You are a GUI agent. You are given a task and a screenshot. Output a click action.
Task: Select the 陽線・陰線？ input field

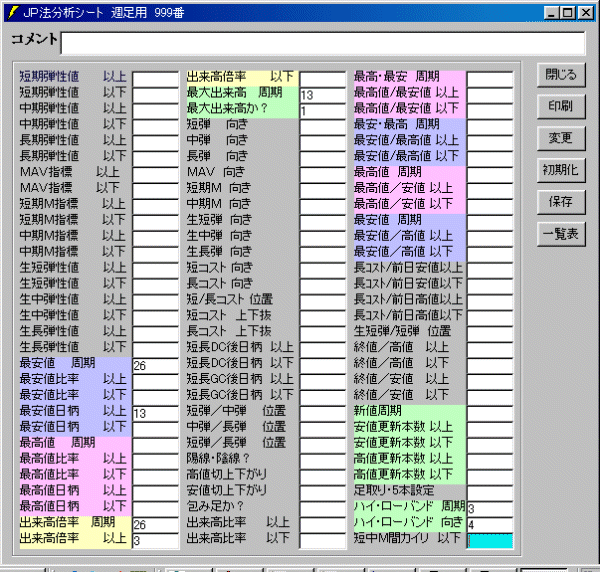pos(323,461)
